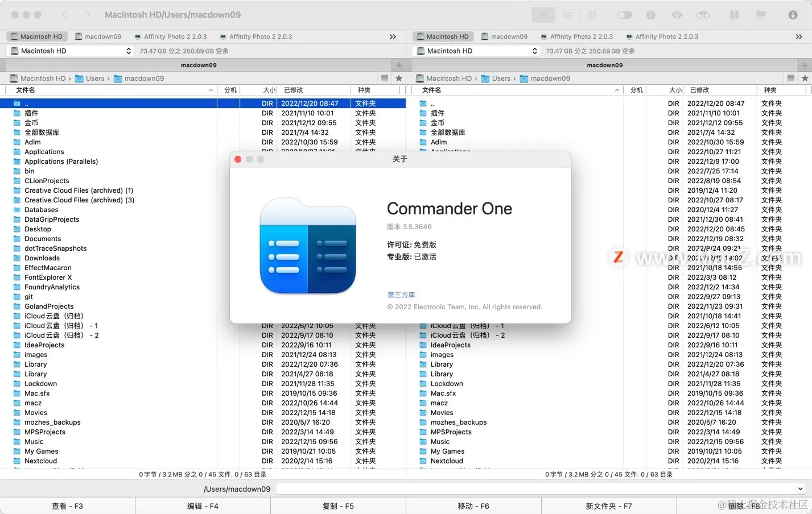Add a new tab in the left pane
Image resolution: width=812 pixels, height=514 pixels.
pos(399,65)
